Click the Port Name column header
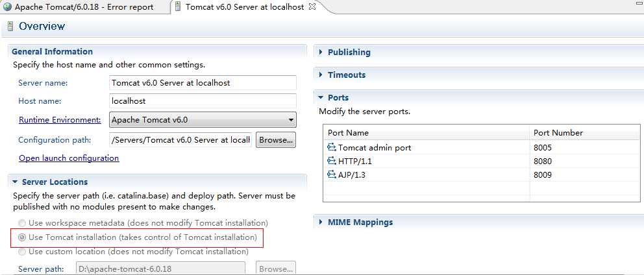644x275 pixels. (x=427, y=132)
